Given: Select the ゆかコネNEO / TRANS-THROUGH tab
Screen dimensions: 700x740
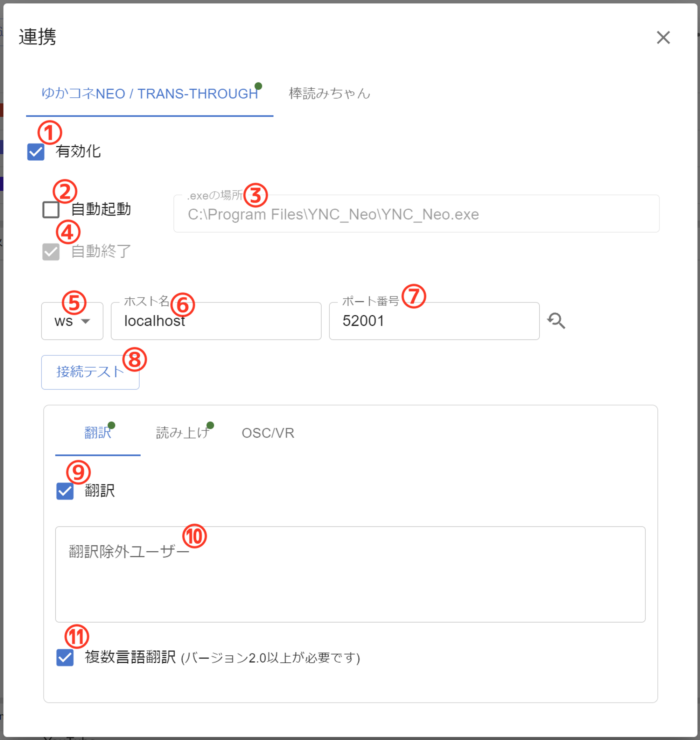Looking at the screenshot, I should [149, 93].
